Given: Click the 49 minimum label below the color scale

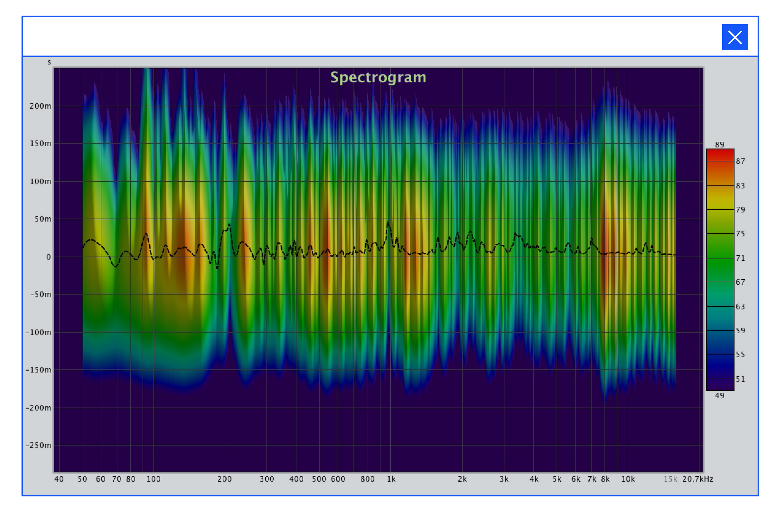Looking at the screenshot, I should pos(719,396).
